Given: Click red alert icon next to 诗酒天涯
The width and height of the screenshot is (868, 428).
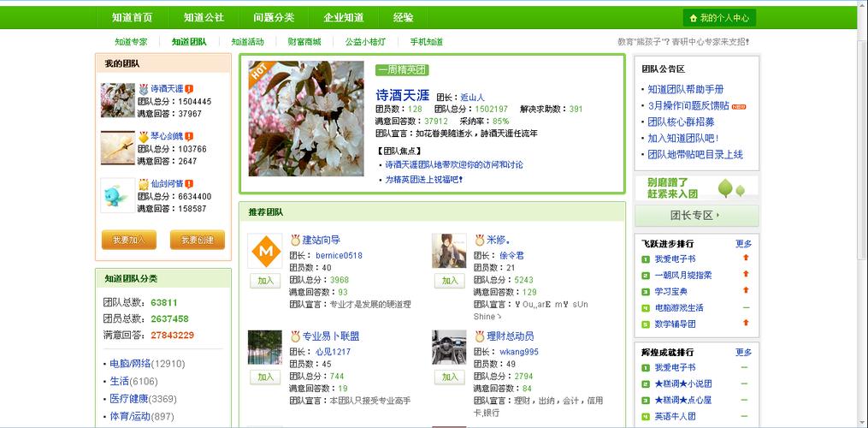Looking at the screenshot, I should (x=189, y=89).
